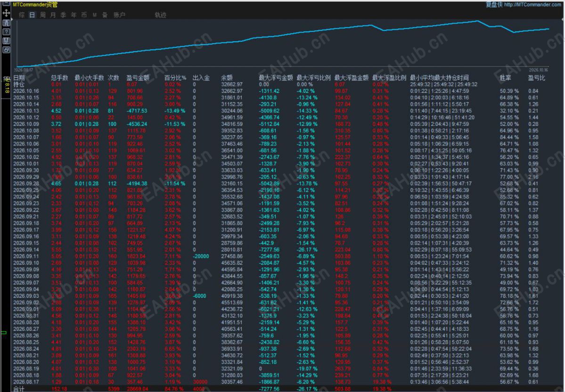
Task: Click the -20000 withdrawal value
Action: click(x=201, y=256)
